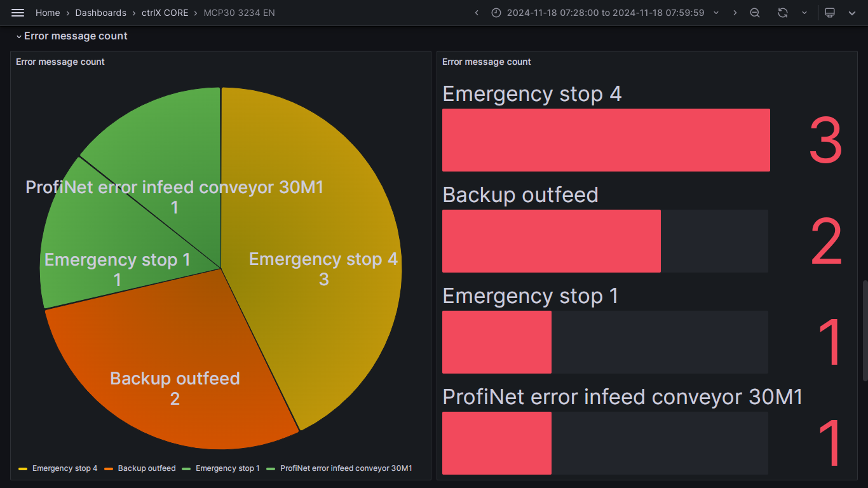Shift time range backward with left arrow
The image size is (868, 488).
point(477,13)
